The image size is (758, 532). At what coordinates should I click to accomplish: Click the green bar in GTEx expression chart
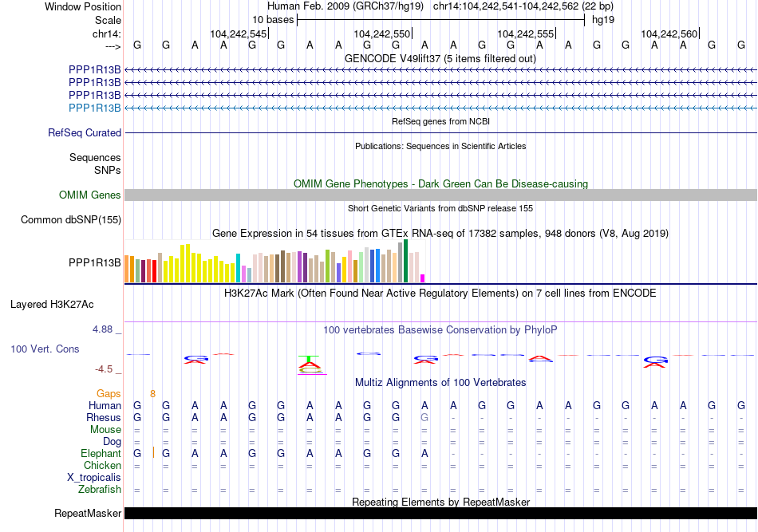pos(406,261)
